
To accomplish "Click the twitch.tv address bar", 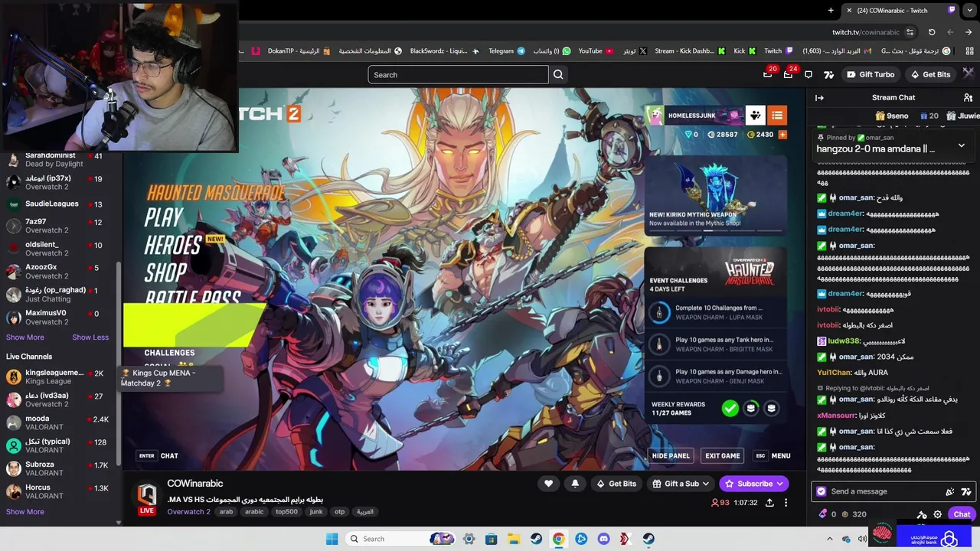I will (x=865, y=32).
